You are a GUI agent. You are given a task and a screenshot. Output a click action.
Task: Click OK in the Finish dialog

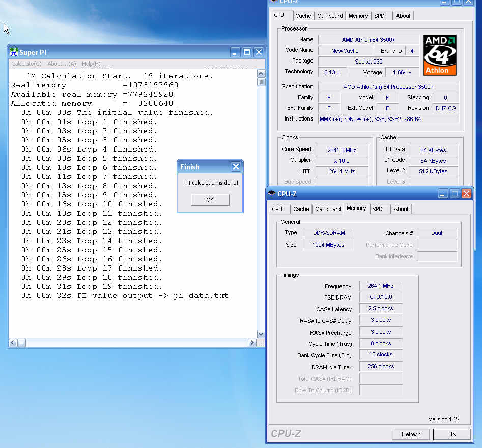[x=210, y=200]
